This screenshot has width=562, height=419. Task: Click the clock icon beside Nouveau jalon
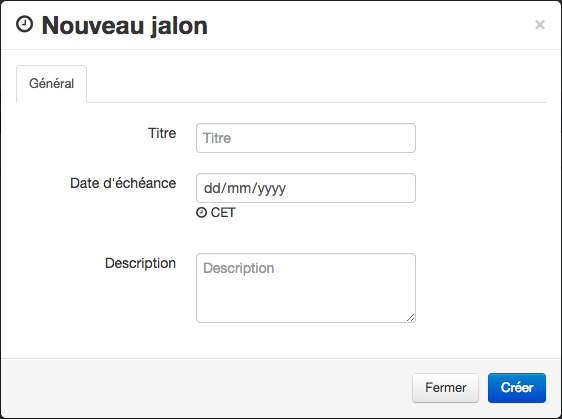[x=24, y=24]
